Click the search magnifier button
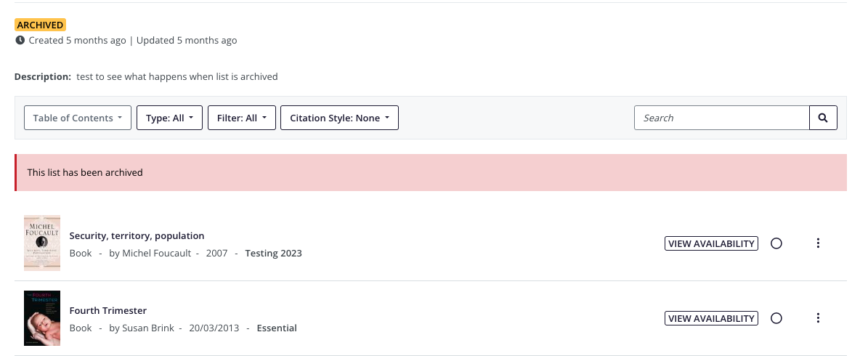868x356 pixels. pyautogui.click(x=823, y=118)
